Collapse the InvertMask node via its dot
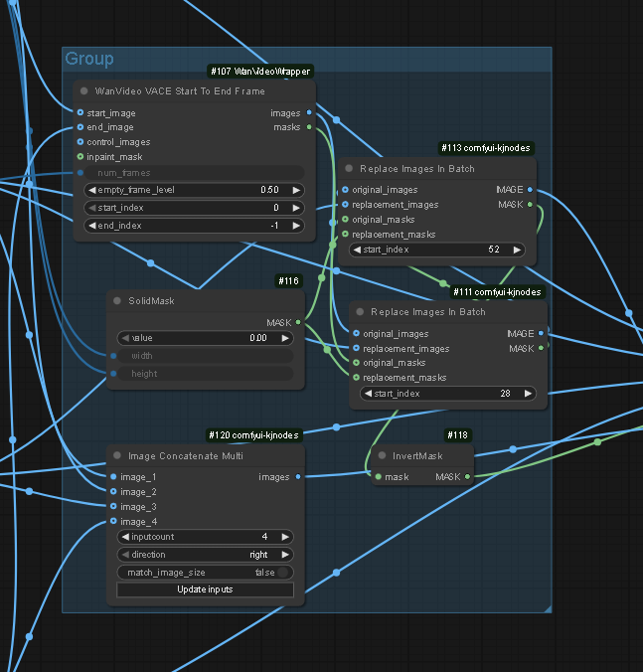The width and height of the screenshot is (643, 672). tap(382, 456)
